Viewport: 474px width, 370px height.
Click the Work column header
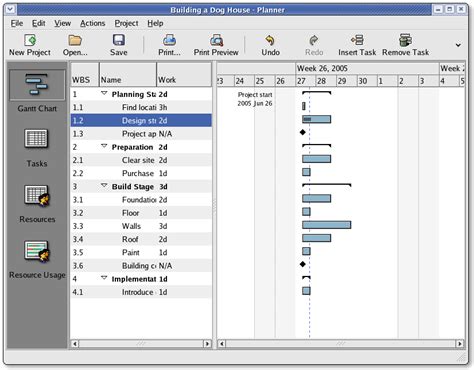coord(184,75)
